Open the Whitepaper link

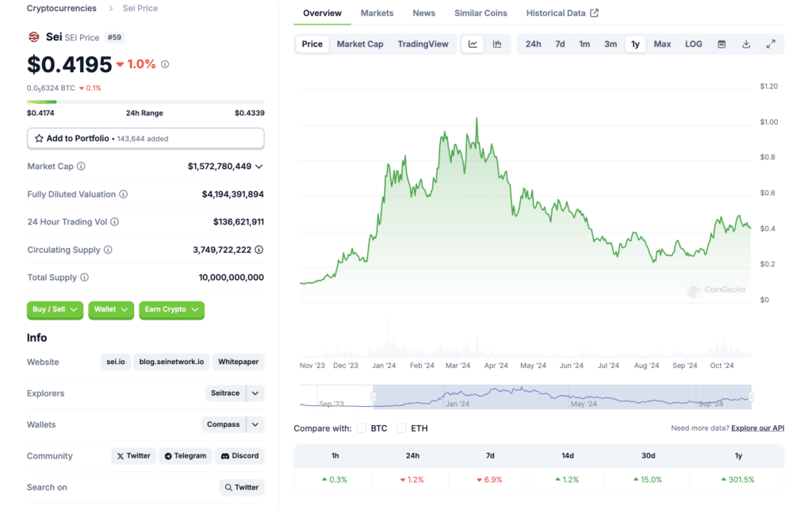click(238, 362)
